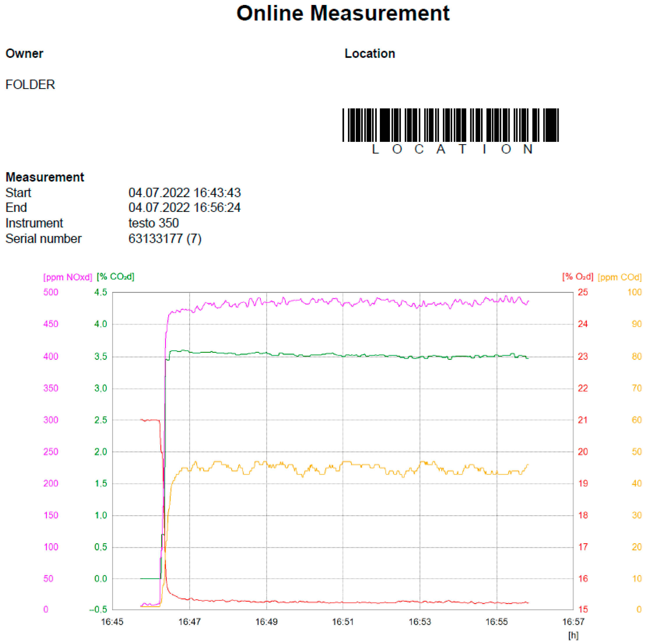Click the 16:51 time axis tick
Viewport: 646px width, 644px height.
(343, 622)
